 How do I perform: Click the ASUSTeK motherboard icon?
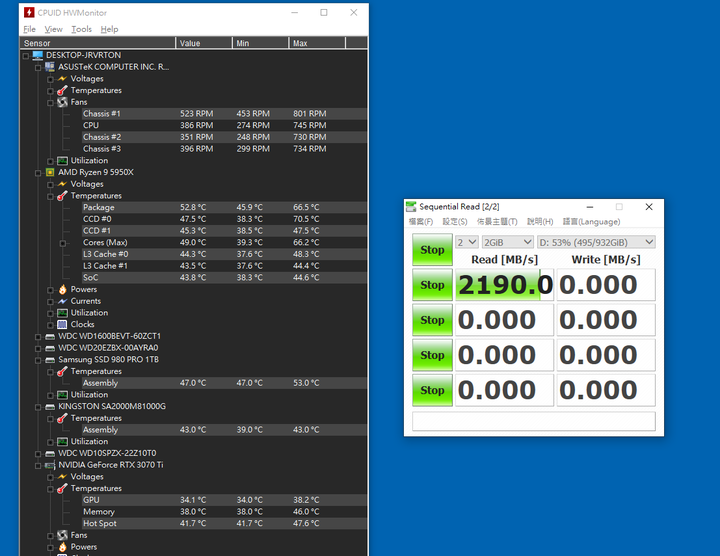50,67
